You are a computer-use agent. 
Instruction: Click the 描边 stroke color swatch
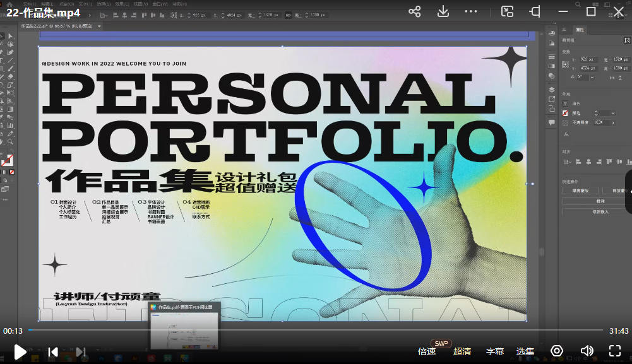tap(566, 113)
